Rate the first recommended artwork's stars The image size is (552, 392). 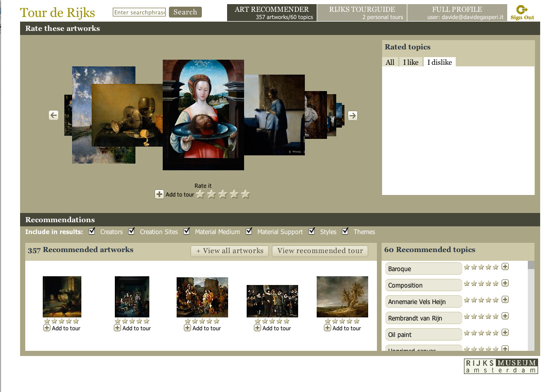[x=62, y=321]
